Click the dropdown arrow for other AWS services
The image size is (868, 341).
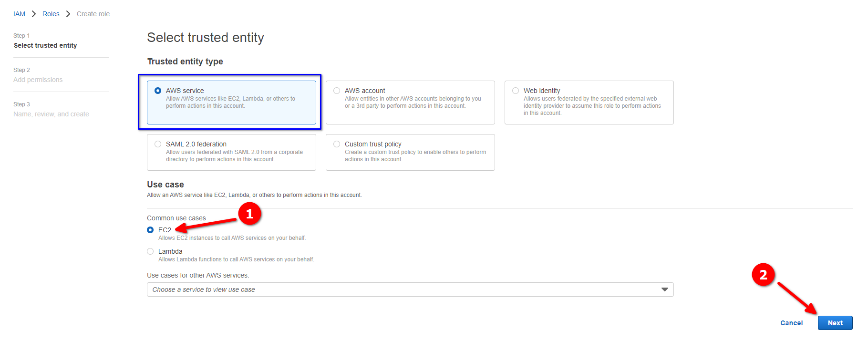coord(665,289)
